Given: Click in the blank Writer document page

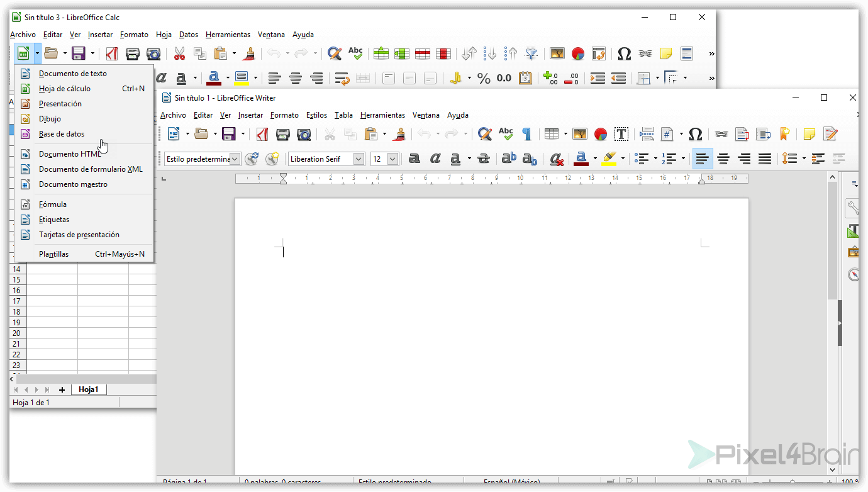Looking at the screenshot, I should click(491, 337).
